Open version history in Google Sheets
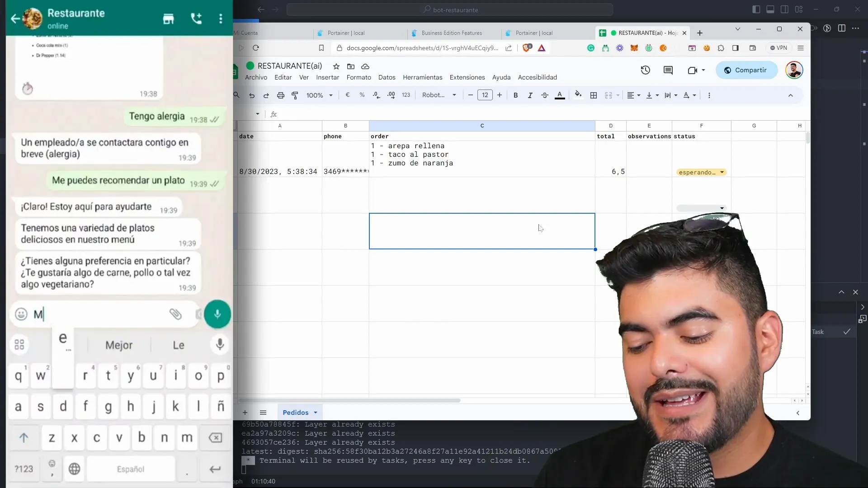The image size is (868, 488). point(645,70)
